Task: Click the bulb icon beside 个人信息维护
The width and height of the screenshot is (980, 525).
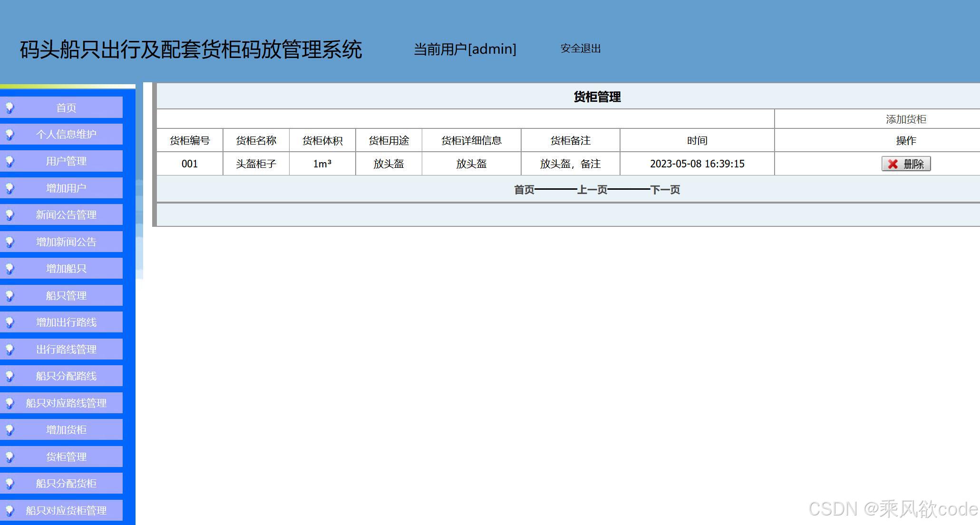Action: (x=10, y=135)
